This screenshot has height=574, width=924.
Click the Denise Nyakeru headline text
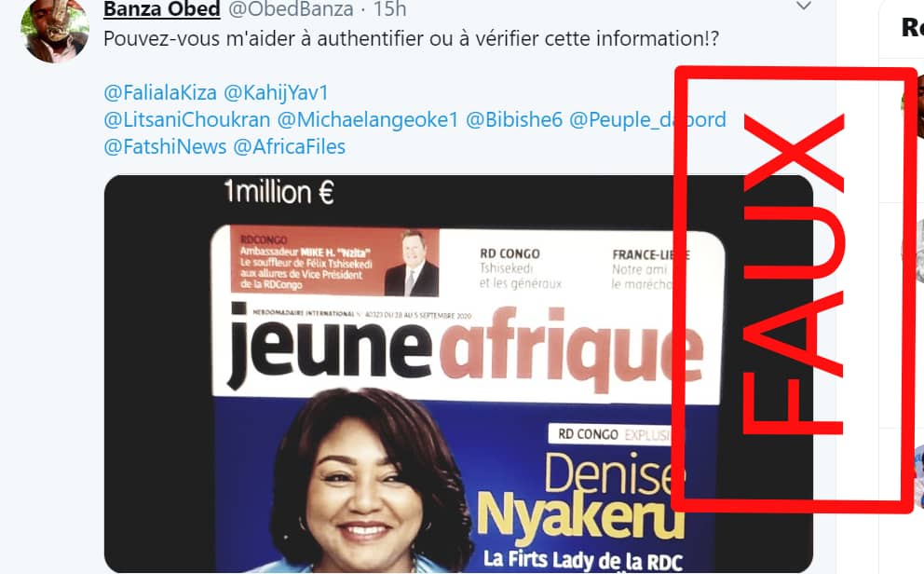pyautogui.click(x=582, y=497)
